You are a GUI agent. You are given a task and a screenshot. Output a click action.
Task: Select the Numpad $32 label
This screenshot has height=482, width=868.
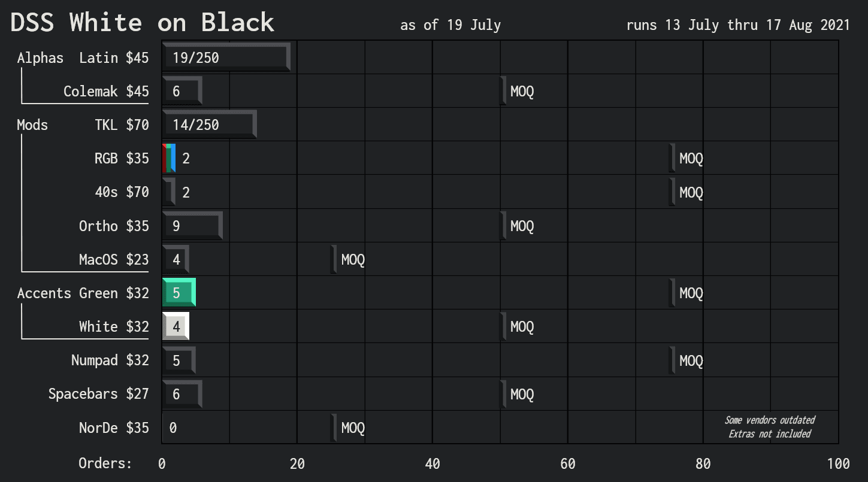tap(110, 360)
